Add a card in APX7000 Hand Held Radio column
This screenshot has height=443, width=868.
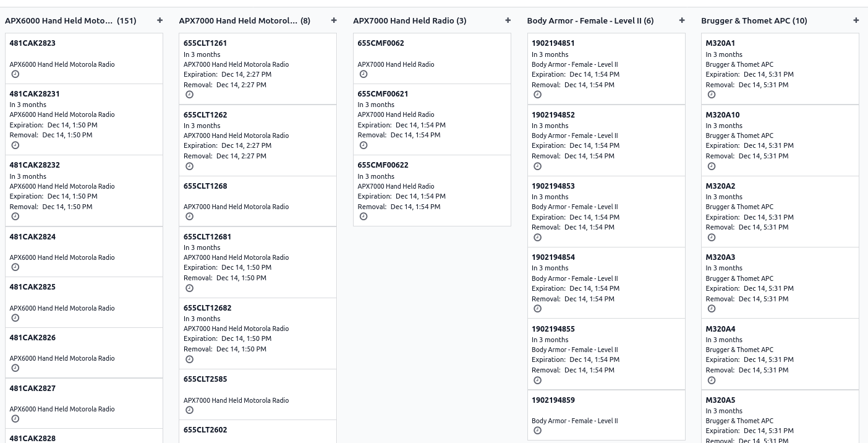pos(508,20)
